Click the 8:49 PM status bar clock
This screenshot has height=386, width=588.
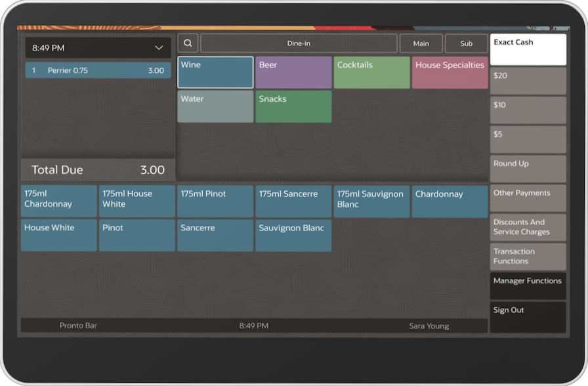click(254, 326)
